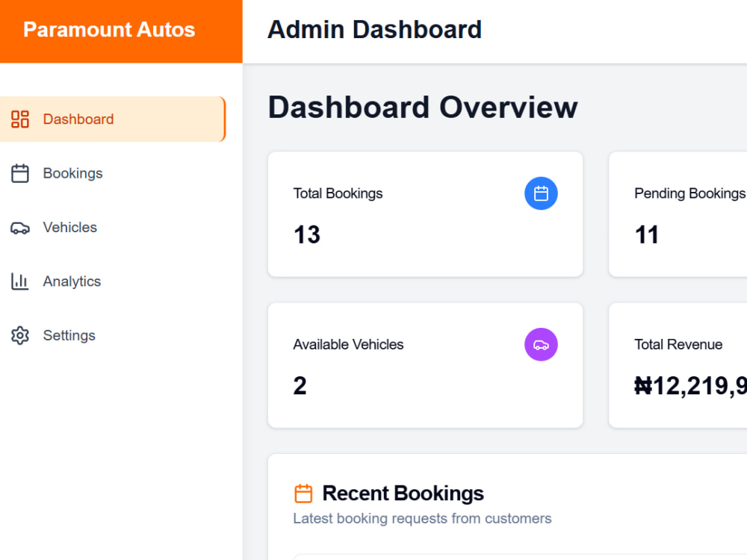Viewport: 747px width, 560px height.
Task: Click the Recent Bookings heading
Action: click(x=403, y=494)
